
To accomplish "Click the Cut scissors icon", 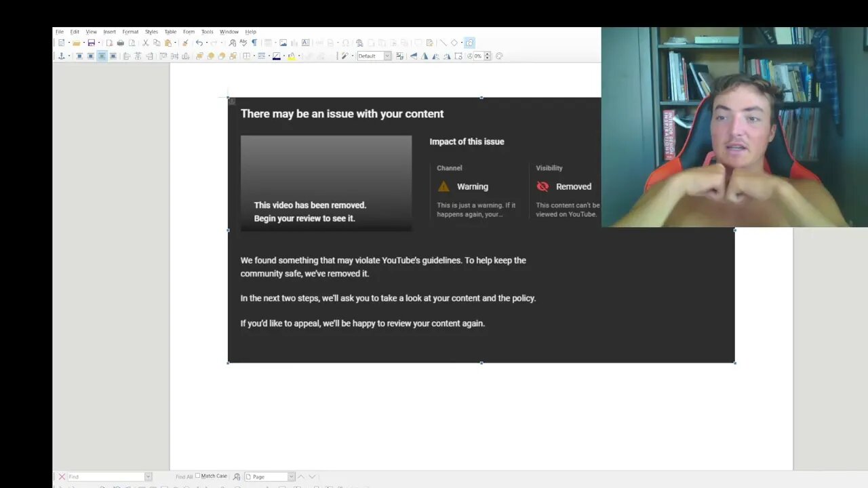I will pyautogui.click(x=145, y=43).
